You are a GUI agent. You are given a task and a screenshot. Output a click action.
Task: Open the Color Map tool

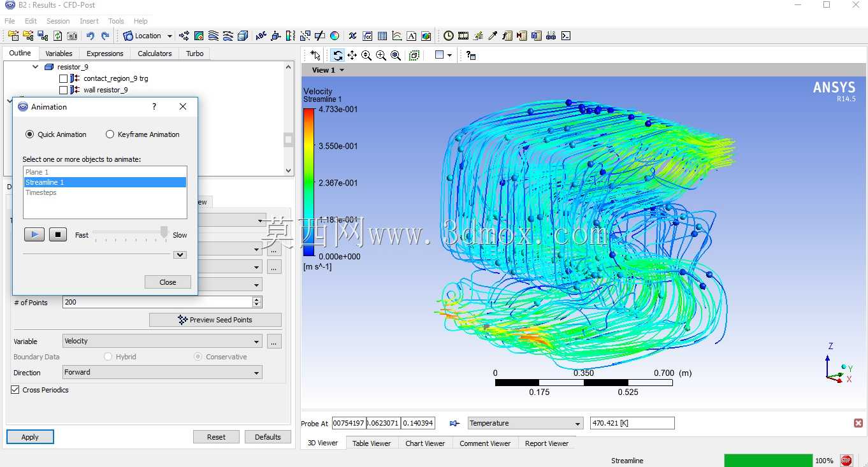pos(335,36)
